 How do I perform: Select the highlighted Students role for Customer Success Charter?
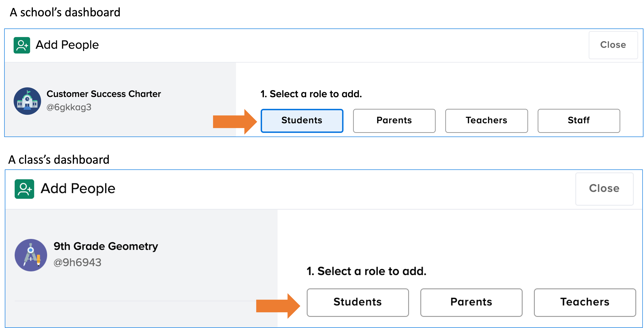[x=302, y=121]
